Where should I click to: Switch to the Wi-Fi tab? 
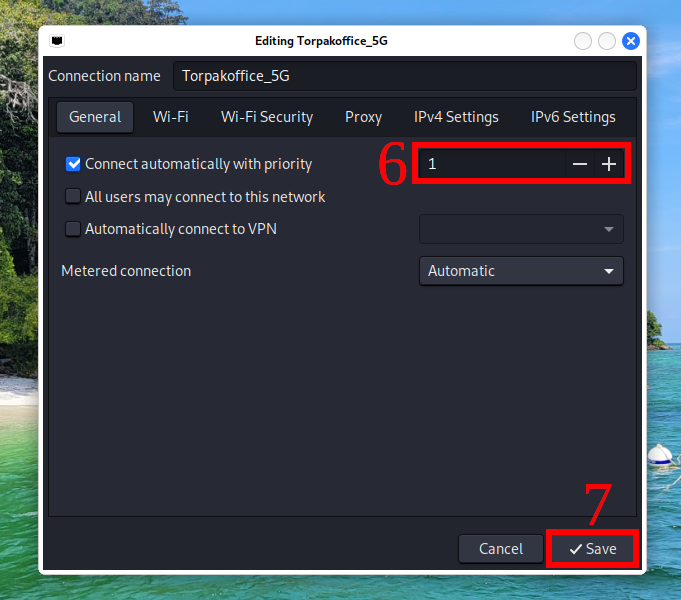(x=171, y=117)
